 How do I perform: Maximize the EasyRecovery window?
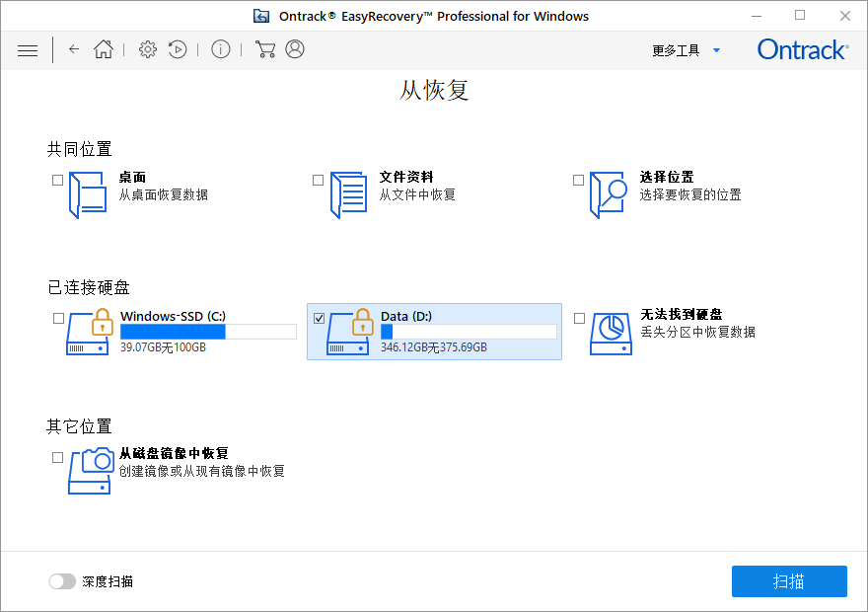tap(800, 16)
